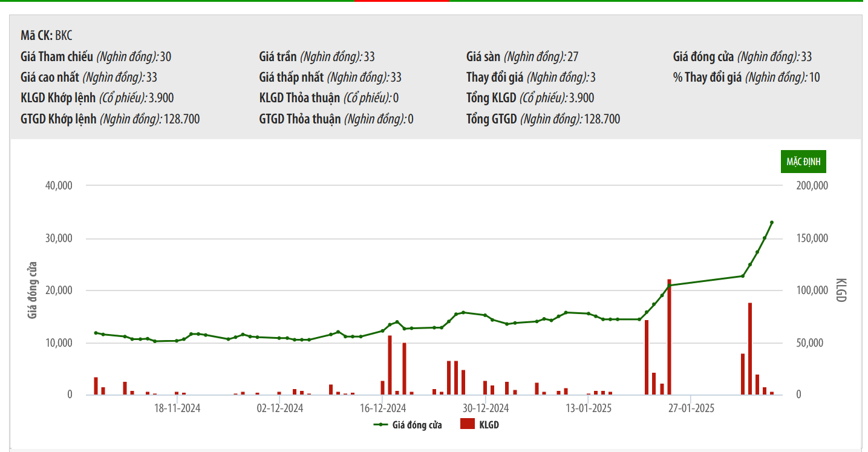Viewport: 868px width, 452px height.
Task: Click the % Thay đổi giá value 10
Action: (814, 77)
